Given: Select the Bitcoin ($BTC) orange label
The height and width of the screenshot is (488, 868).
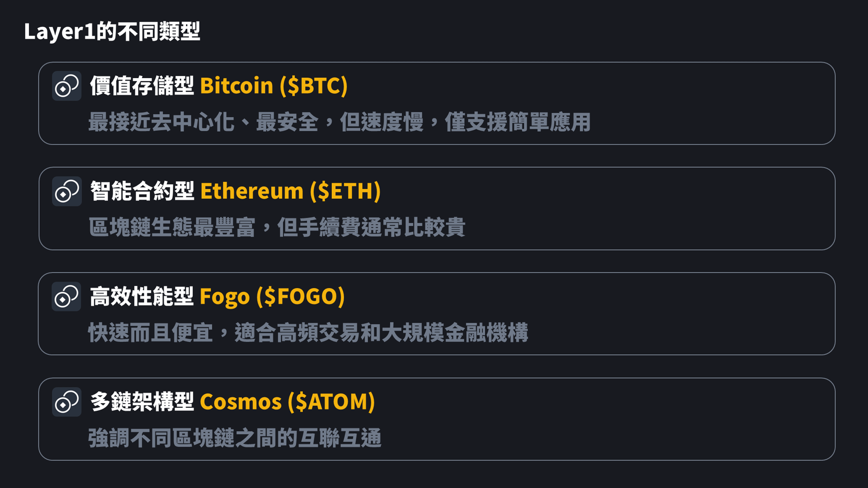Looking at the screenshot, I should [274, 86].
